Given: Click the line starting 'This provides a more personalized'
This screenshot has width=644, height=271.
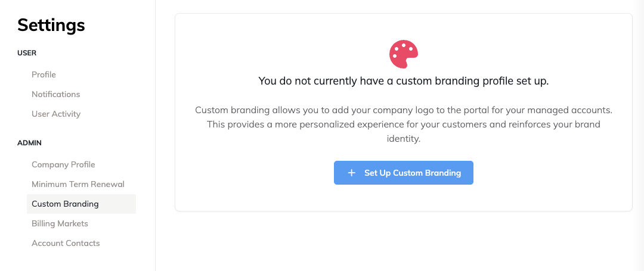Looking at the screenshot, I should pyautogui.click(x=403, y=124).
